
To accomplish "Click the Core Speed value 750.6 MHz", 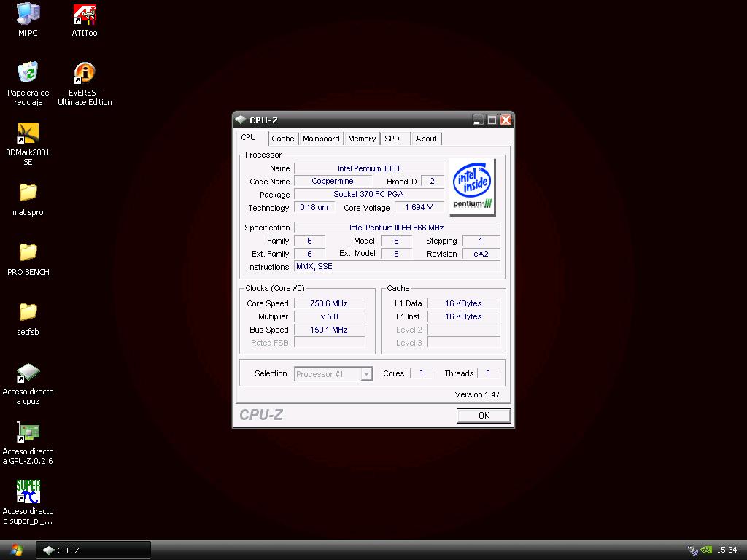I will click(x=329, y=303).
